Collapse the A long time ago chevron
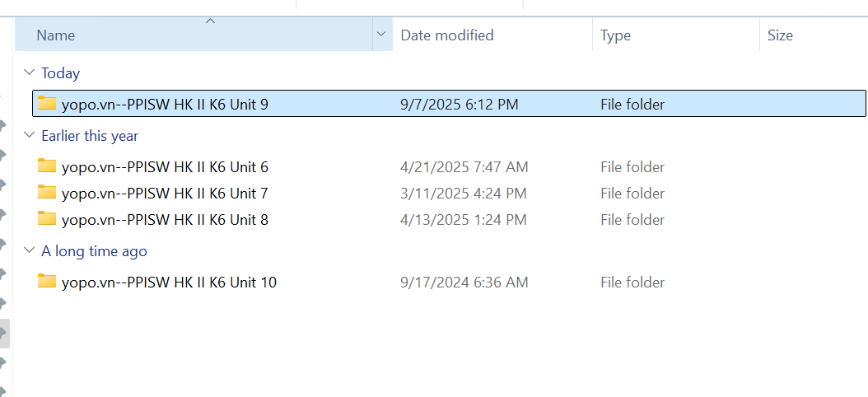Screen dimensions: 868x397 point(30,251)
